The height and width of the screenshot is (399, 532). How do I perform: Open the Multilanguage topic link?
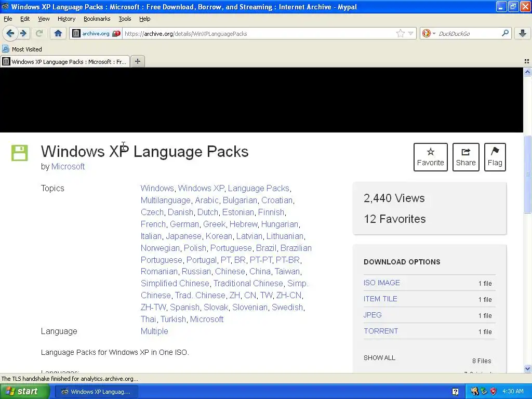coord(166,200)
